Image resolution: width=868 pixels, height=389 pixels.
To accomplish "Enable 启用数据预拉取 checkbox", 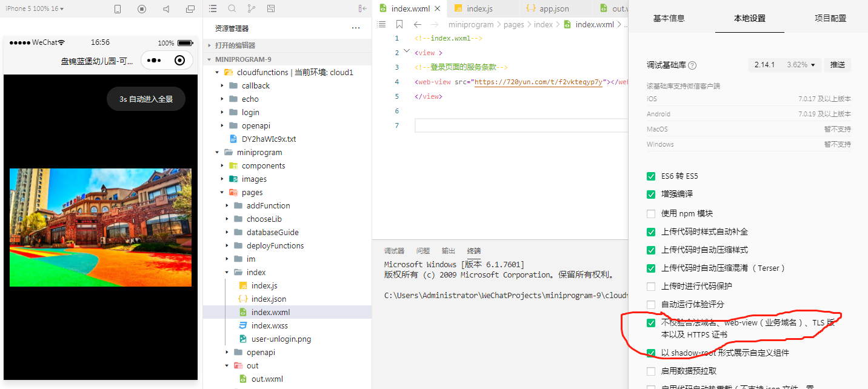I will (651, 371).
